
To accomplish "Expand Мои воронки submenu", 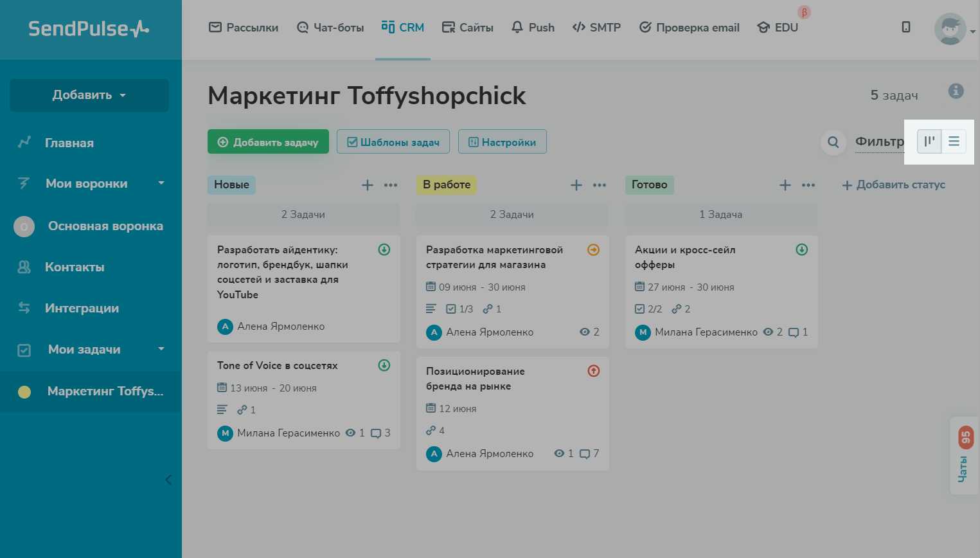I will pos(161,183).
